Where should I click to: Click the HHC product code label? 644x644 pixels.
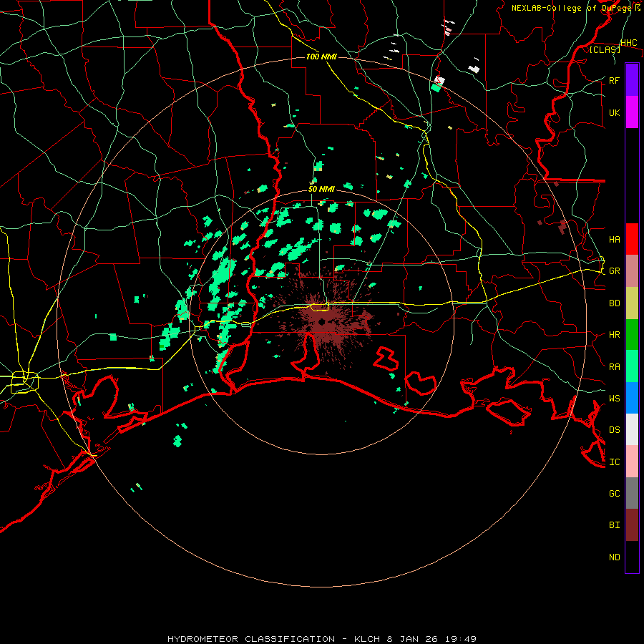[628, 43]
